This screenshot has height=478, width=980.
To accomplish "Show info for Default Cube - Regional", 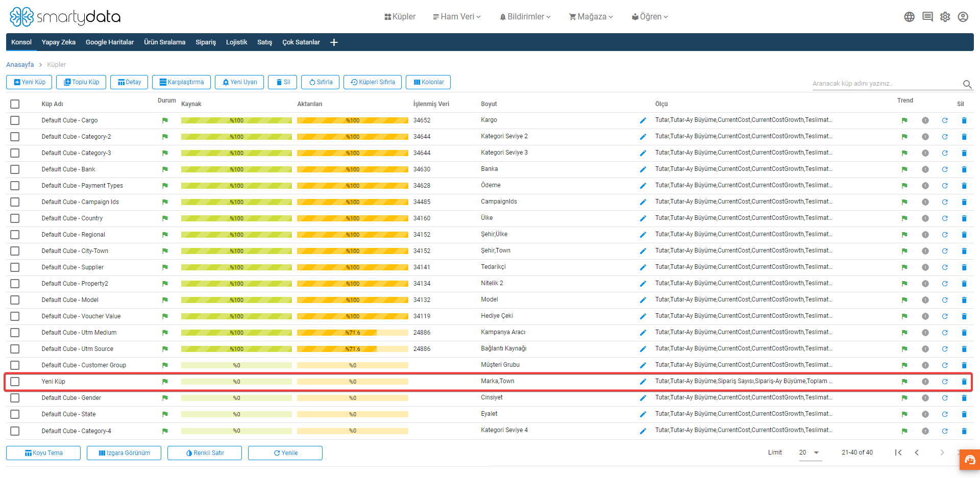I will [925, 235].
